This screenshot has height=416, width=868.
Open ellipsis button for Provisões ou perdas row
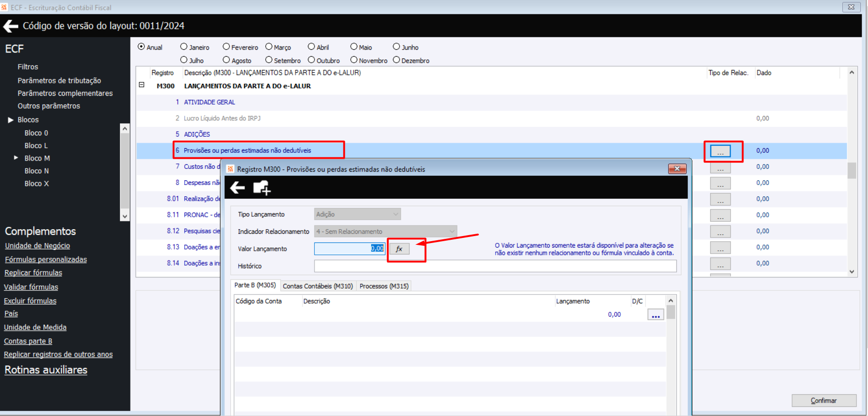(x=720, y=151)
